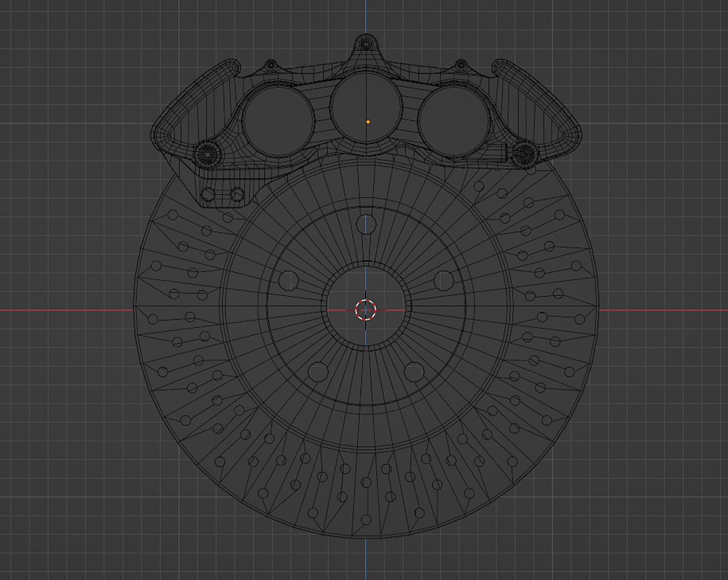Click the left guide pin bolt on caliper
This screenshot has width=728, height=580.
pyautogui.click(x=207, y=154)
